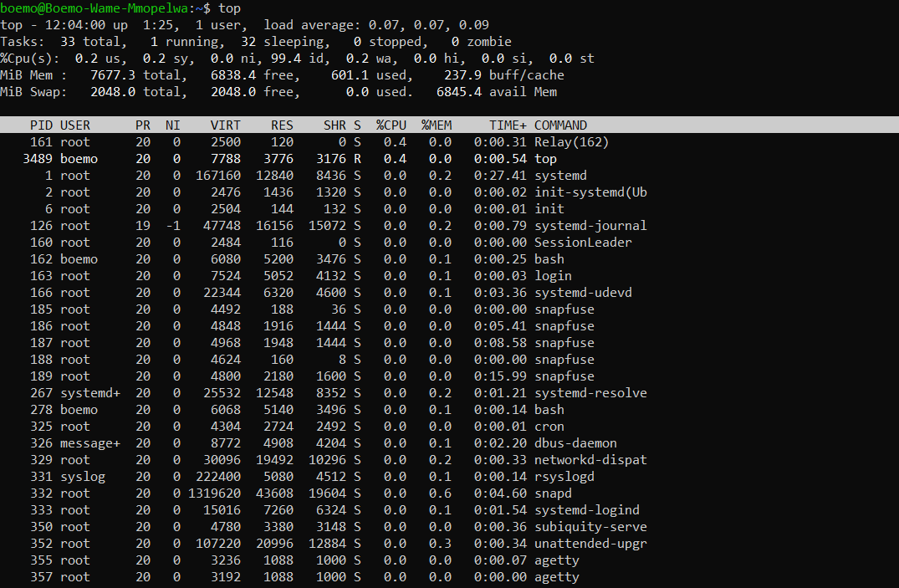899x588 pixels.
Task: Select the SessionLeader command name
Action: point(583,243)
